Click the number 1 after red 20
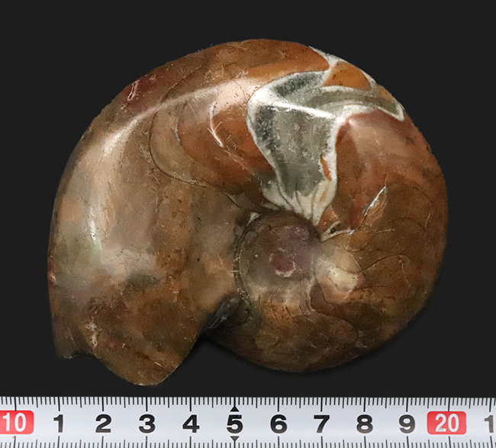496x448 pixels. tap(488, 424)
